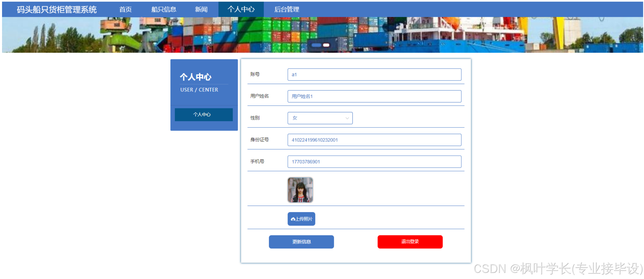This screenshot has height=279, width=644.
Task: Click the 性别 dropdown chevron arrow
Action: click(x=347, y=118)
